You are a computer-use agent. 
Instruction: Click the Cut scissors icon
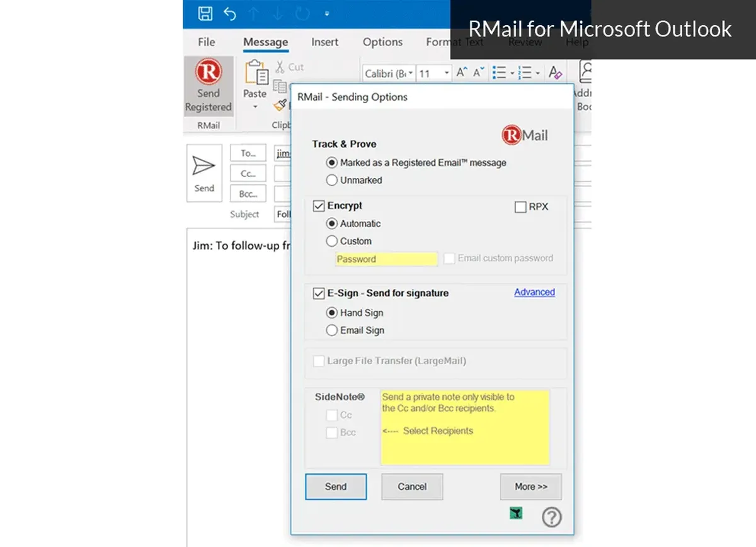point(280,67)
